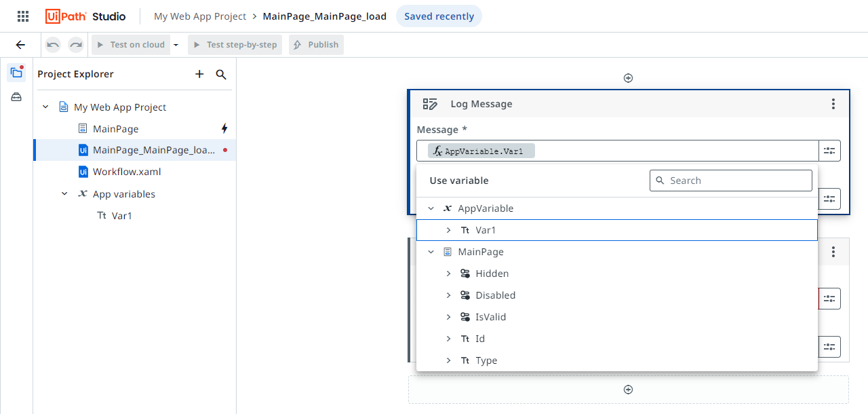The width and height of the screenshot is (868, 414).
Task: Collapse the AppVariable group in variable picker
Action: click(431, 208)
